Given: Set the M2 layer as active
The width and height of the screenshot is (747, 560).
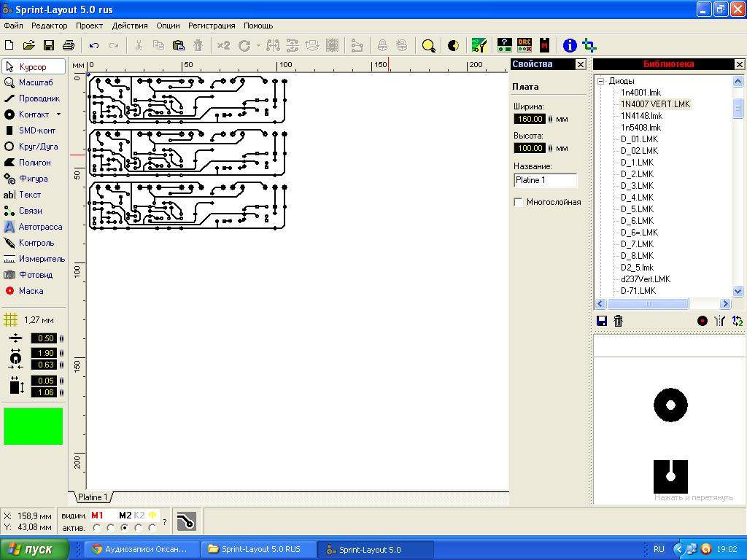Looking at the screenshot, I should pyautogui.click(x=125, y=527).
